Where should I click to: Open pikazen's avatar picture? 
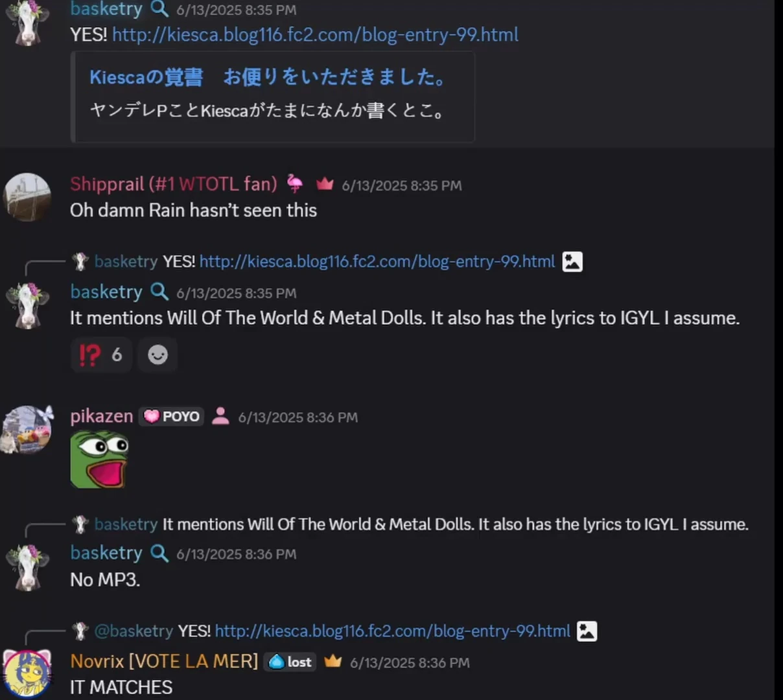pyautogui.click(x=27, y=429)
